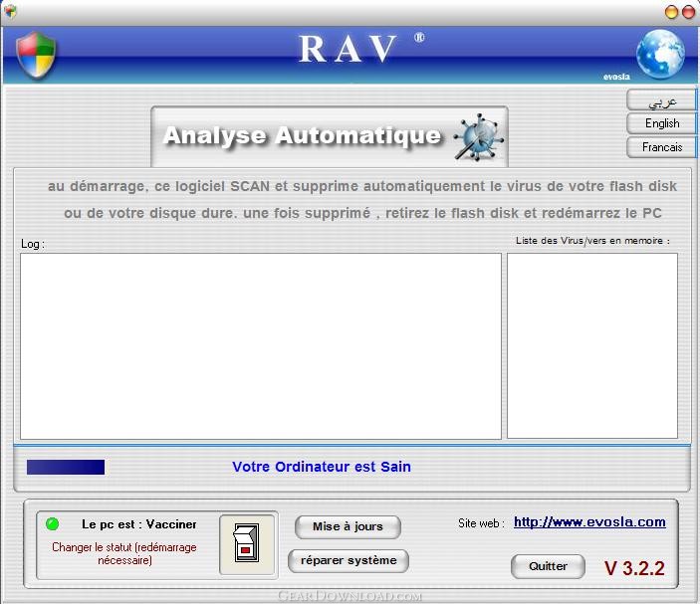Click the Windows security shield logo
Viewport: 700px width, 604px height.
(x=36, y=55)
